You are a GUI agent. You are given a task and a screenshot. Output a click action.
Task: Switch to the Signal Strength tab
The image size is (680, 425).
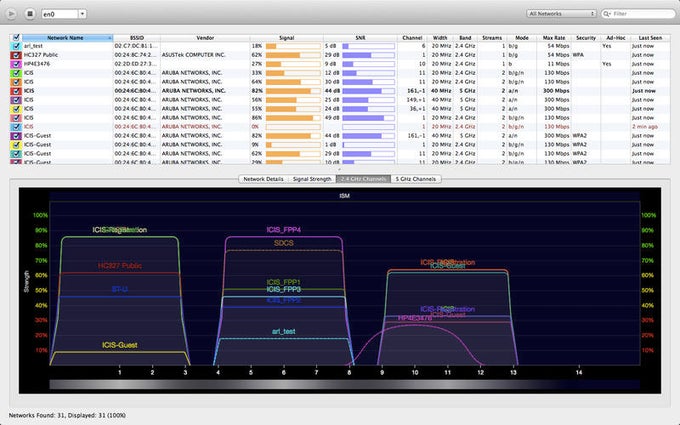(312, 179)
